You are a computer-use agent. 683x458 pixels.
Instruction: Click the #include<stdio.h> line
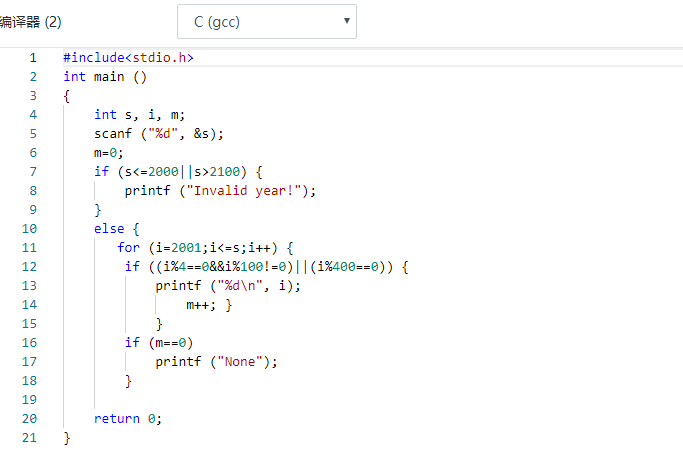pos(128,58)
